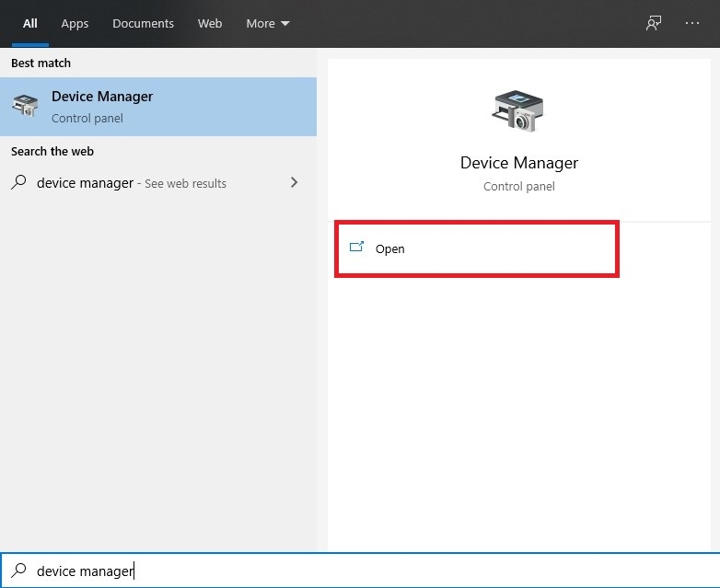This screenshot has width=720, height=588.
Task: Select Device Manager best match result
Action: point(158,107)
